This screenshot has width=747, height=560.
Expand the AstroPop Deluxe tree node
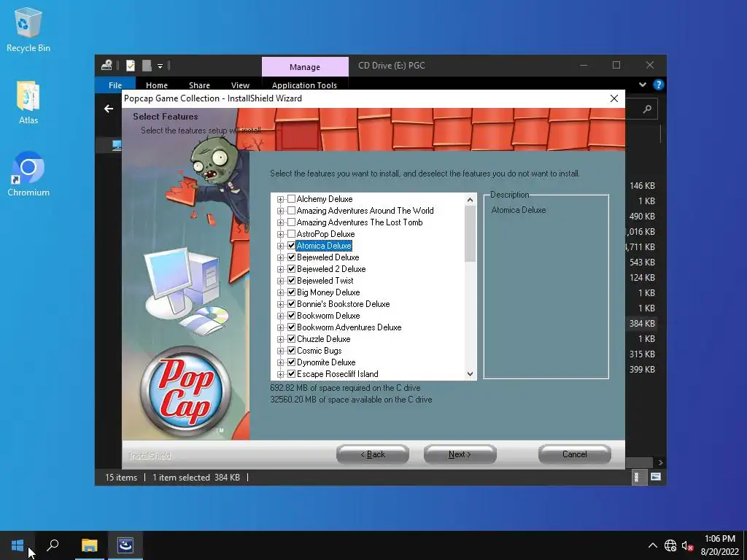(x=281, y=234)
